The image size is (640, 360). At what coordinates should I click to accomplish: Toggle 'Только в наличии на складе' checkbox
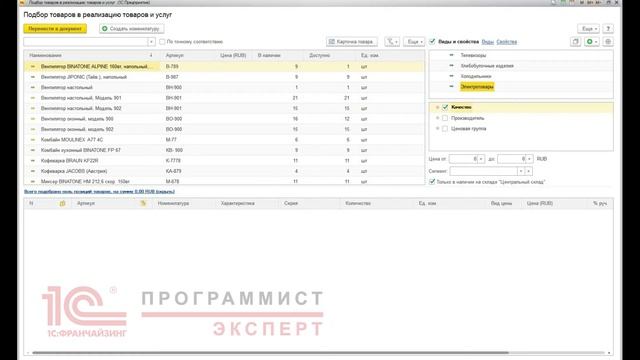coord(432,182)
